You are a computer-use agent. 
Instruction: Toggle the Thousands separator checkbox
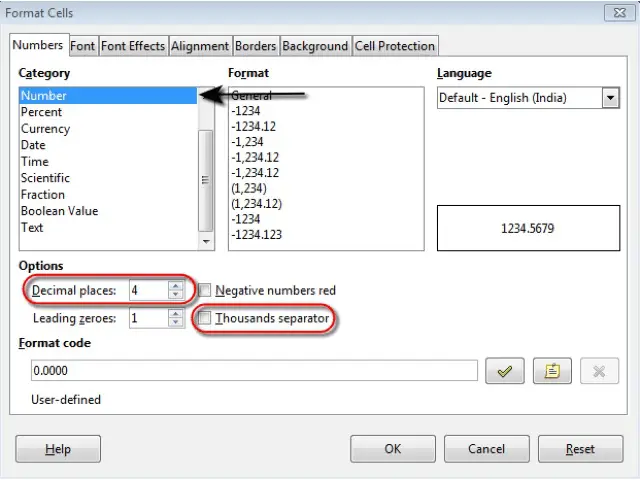(x=205, y=319)
